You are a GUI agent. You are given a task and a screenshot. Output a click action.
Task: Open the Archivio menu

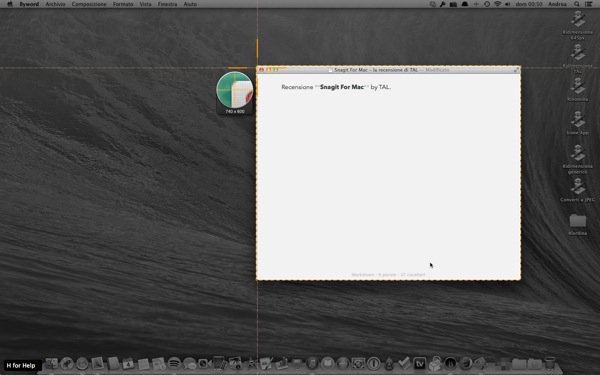point(55,4)
